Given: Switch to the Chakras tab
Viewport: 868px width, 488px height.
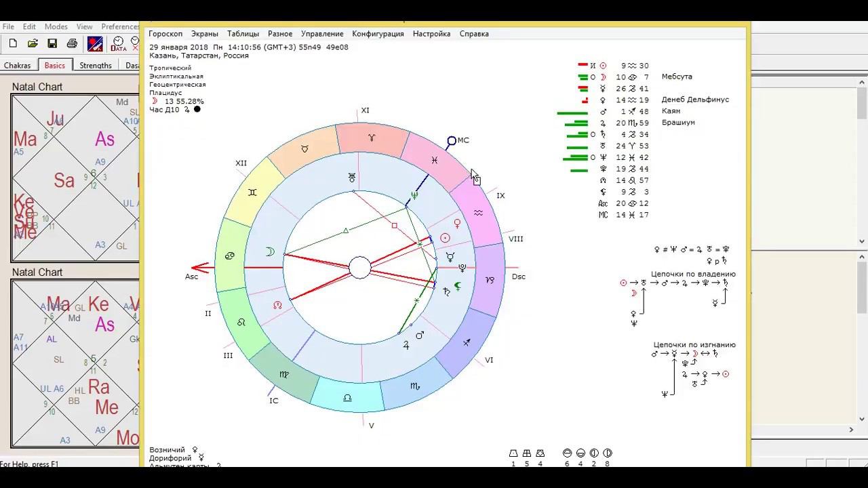Looking at the screenshot, I should [x=18, y=66].
